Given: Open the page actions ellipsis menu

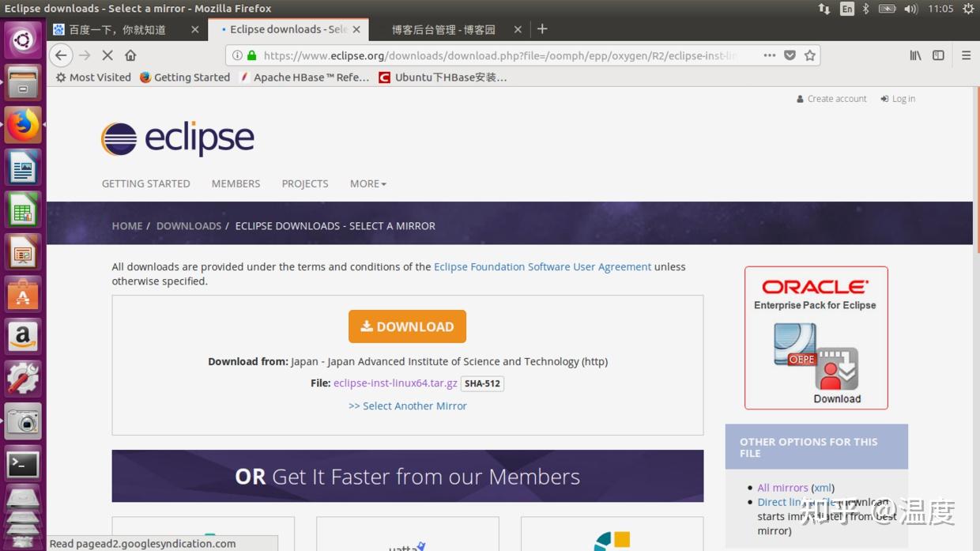Looking at the screenshot, I should [x=769, y=55].
